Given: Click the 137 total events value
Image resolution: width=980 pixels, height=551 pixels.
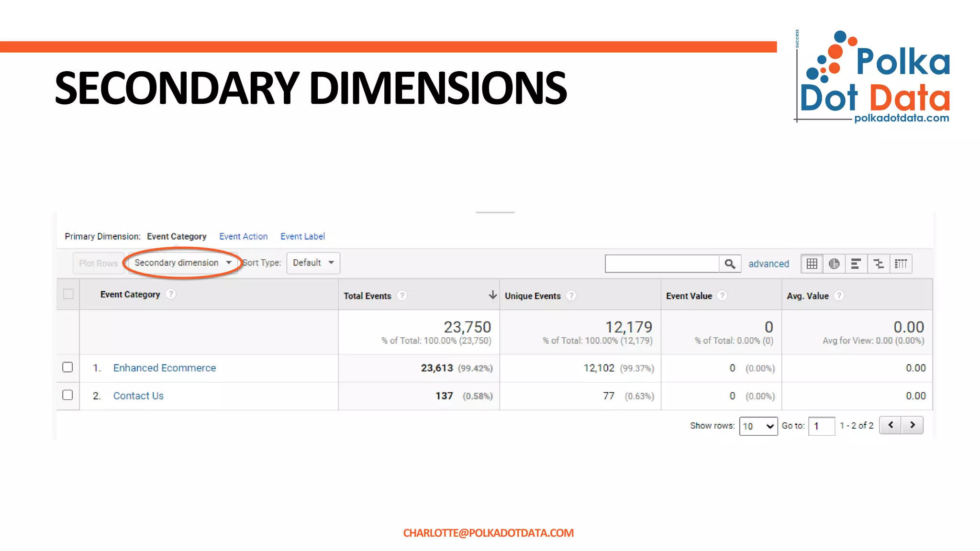Looking at the screenshot, I should (444, 396).
